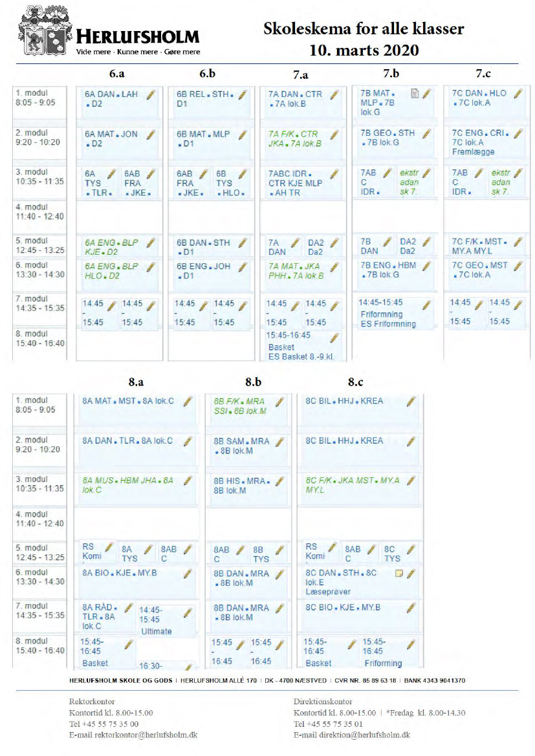
Task: Click pencil on 7C ENG CRI lesson
Action: coord(518,135)
